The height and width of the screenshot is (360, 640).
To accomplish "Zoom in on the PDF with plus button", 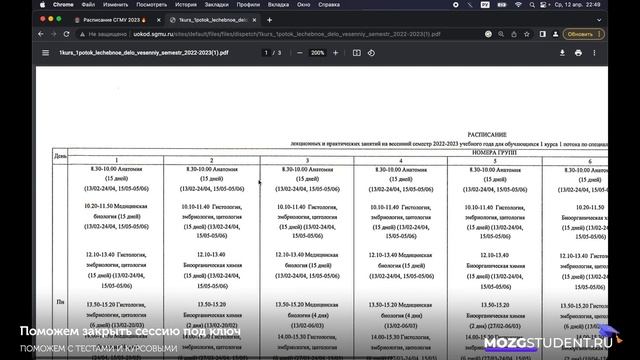I will (336, 53).
